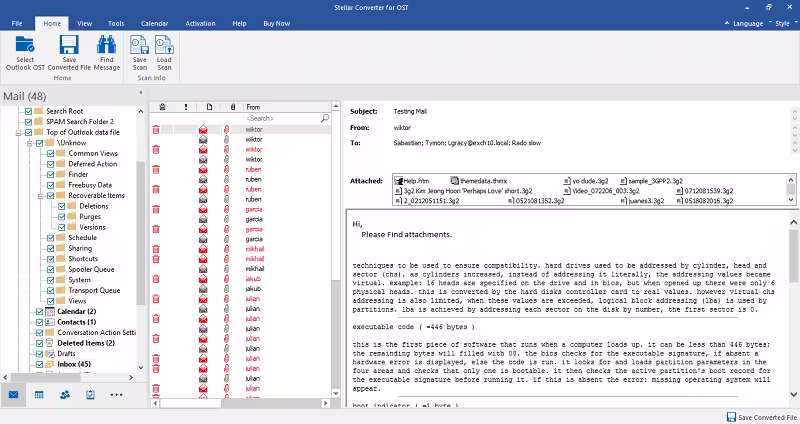Viewport: 800px width, 424px height.
Task: Open Tasks clipboard icon in bottom bar
Action: coord(90,394)
